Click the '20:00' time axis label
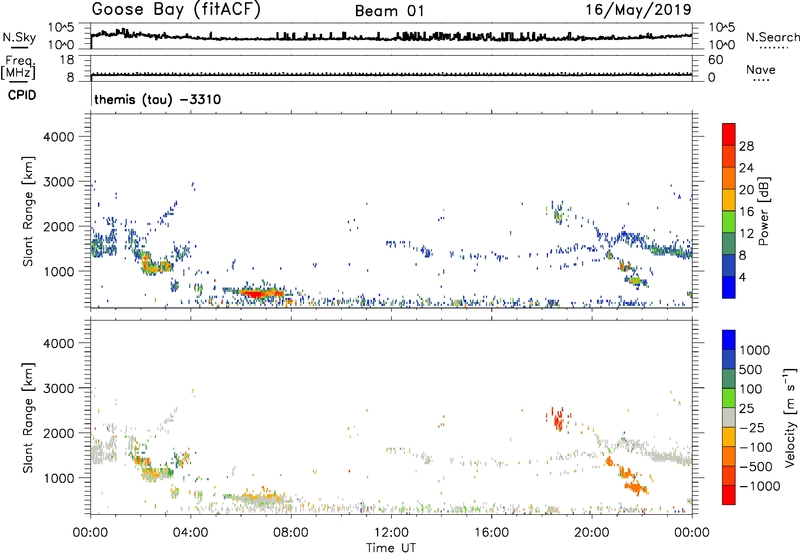This screenshot has height=554, width=800. pyautogui.click(x=592, y=533)
